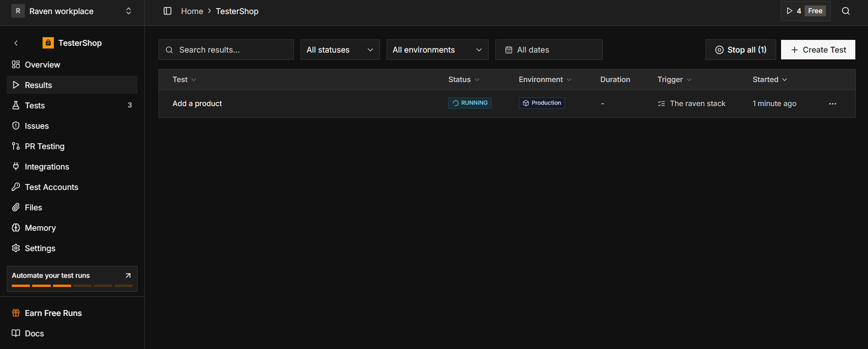Click the Create Test button
Viewport: 868px width, 349px height.
(x=818, y=50)
